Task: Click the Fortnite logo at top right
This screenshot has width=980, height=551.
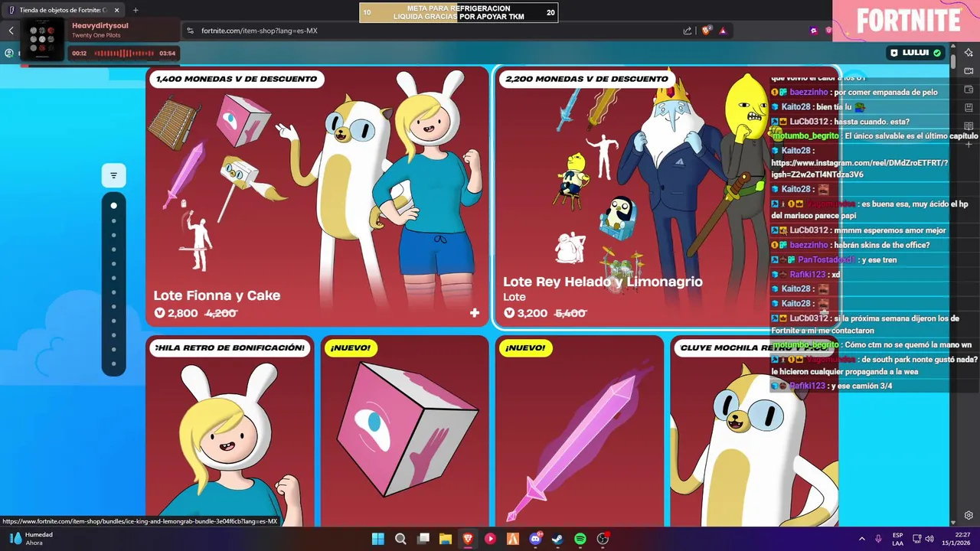Action: [908, 20]
